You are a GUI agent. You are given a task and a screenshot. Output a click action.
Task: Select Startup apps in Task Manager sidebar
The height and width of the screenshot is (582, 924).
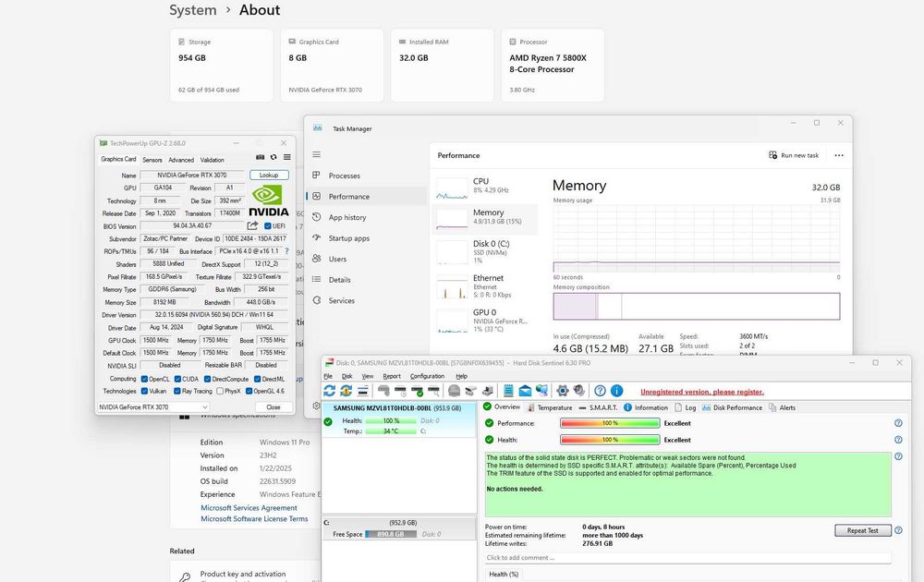[x=366, y=238]
